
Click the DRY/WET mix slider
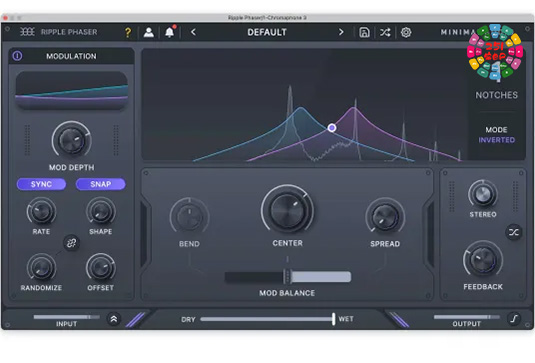[268, 319]
